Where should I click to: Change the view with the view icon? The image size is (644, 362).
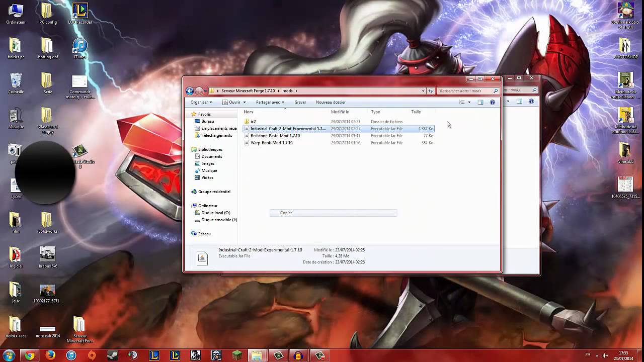tap(462, 102)
